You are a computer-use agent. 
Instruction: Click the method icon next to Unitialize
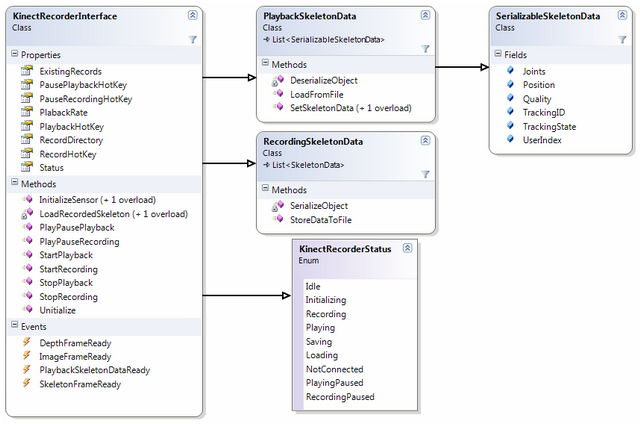(28, 309)
